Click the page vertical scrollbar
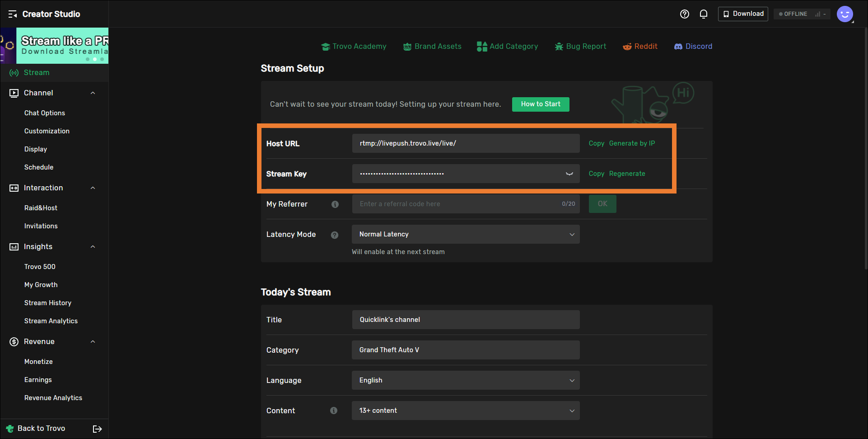868x439 pixels. pyautogui.click(x=865, y=149)
